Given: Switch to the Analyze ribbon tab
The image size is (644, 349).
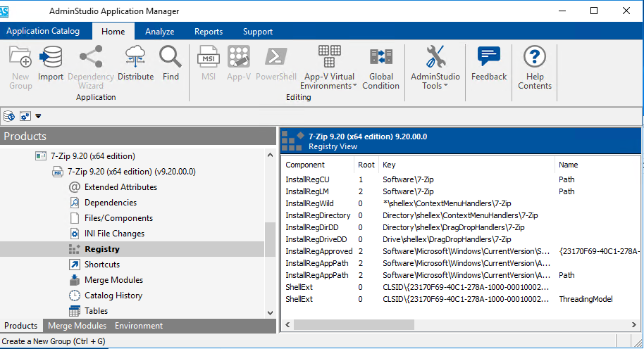Looking at the screenshot, I should (x=159, y=32).
